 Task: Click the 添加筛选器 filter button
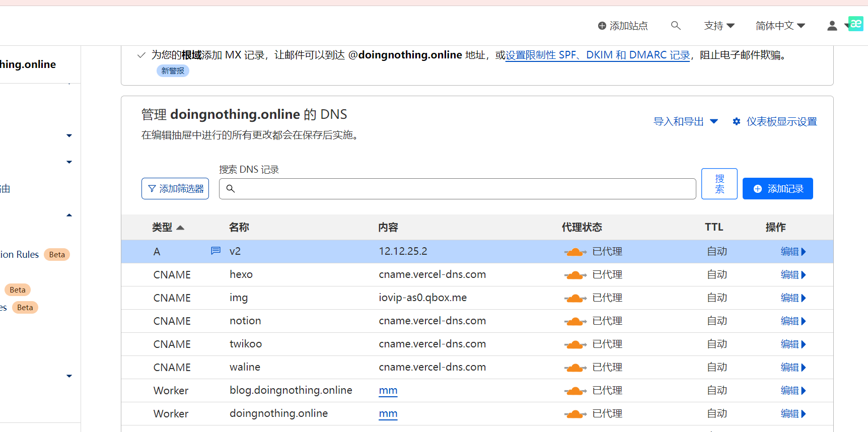[x=175, y=189]
